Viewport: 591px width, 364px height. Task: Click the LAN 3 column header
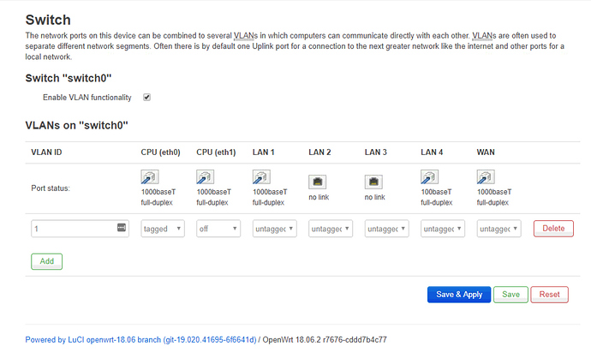pyautogui.click(x=376, y=152)
